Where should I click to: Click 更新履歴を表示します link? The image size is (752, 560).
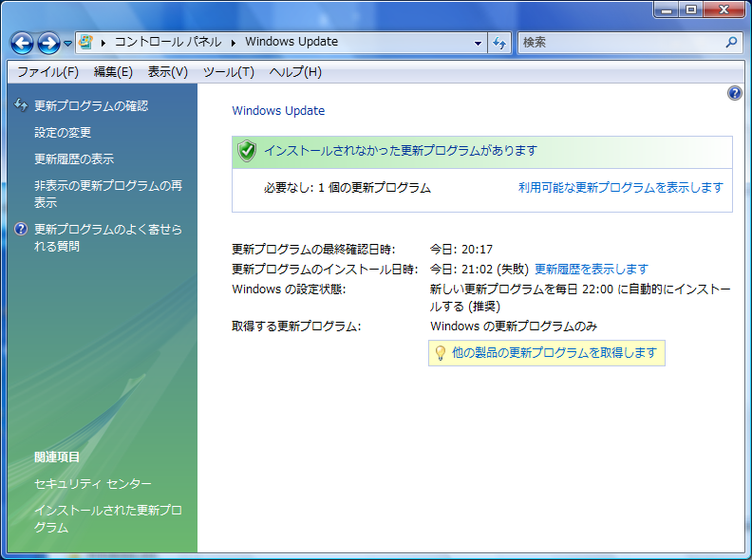coord(592,269)
